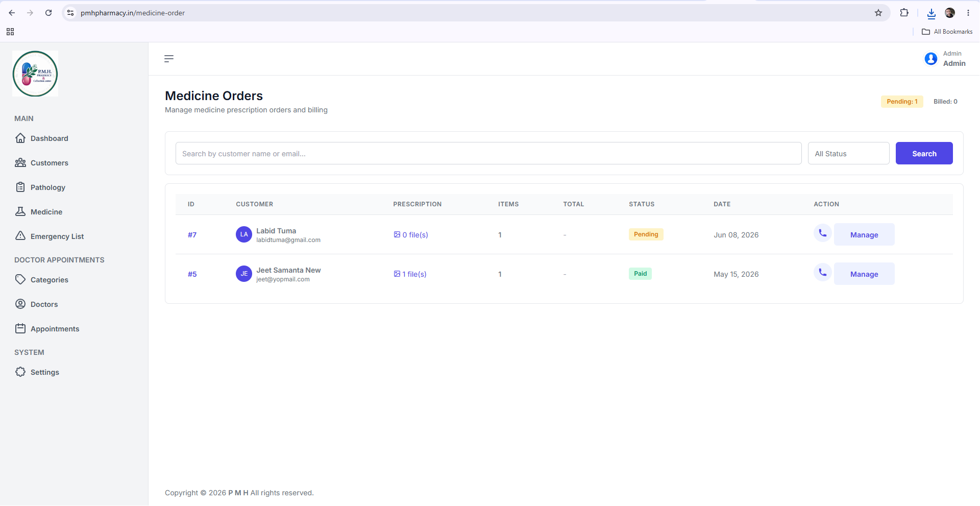Open 1 file(s) prescription link
Screen dimensions: 980x506
[410, 274]
